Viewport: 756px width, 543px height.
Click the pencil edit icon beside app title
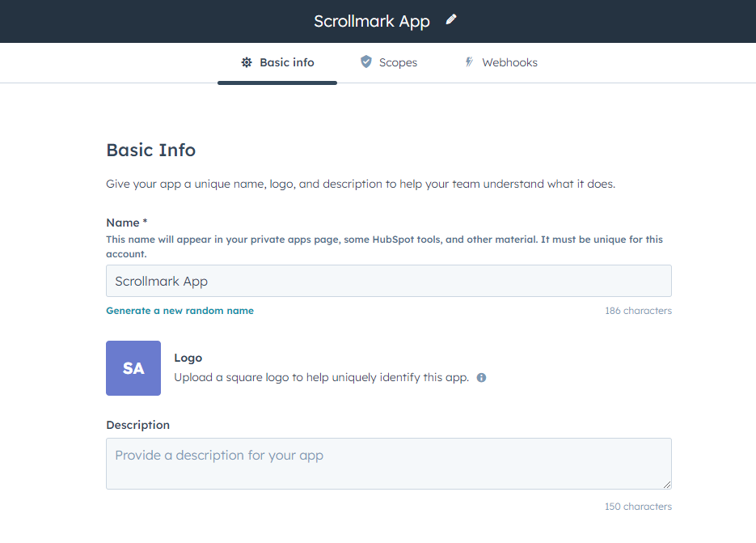(x=451, y=20)
